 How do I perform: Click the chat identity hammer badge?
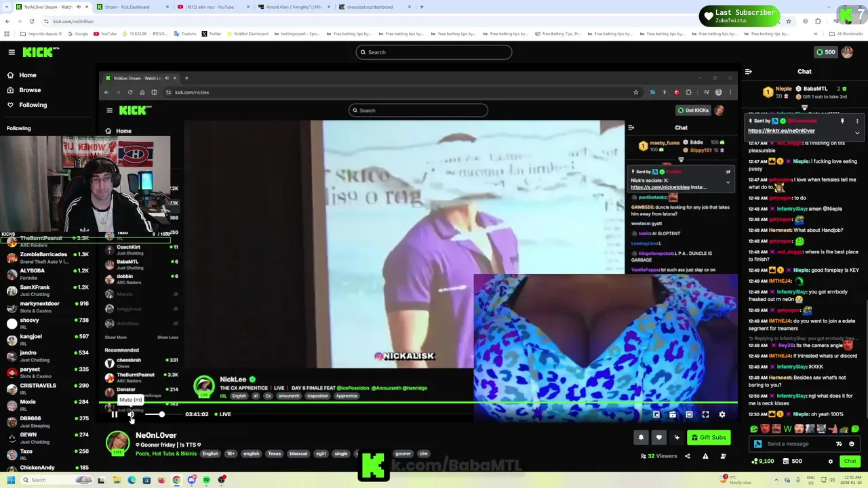coord(757,444)
